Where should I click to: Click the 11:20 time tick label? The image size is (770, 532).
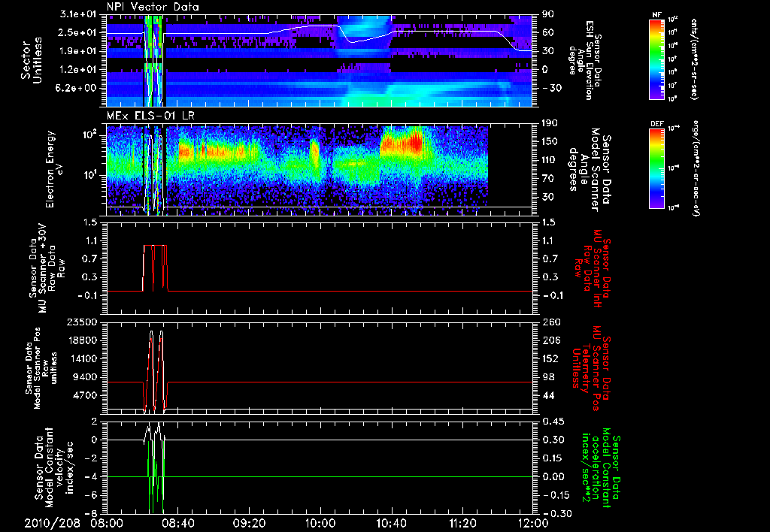click(x=462, y=523)
